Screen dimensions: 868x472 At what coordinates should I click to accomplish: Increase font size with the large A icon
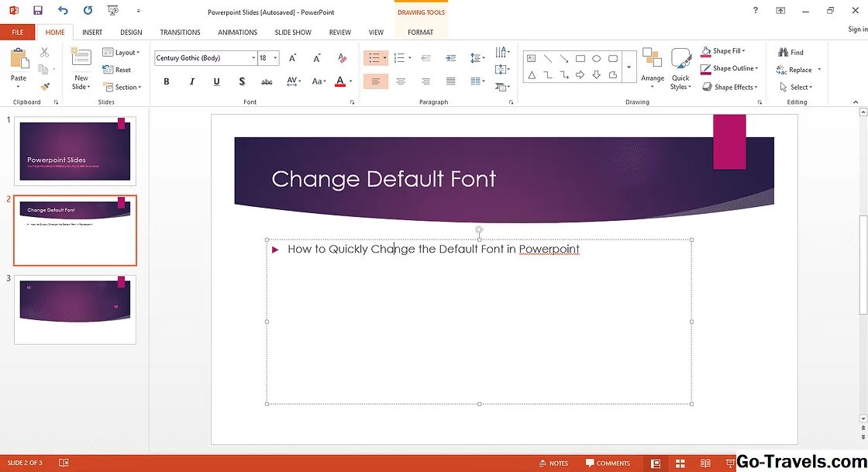coord(292,58)
